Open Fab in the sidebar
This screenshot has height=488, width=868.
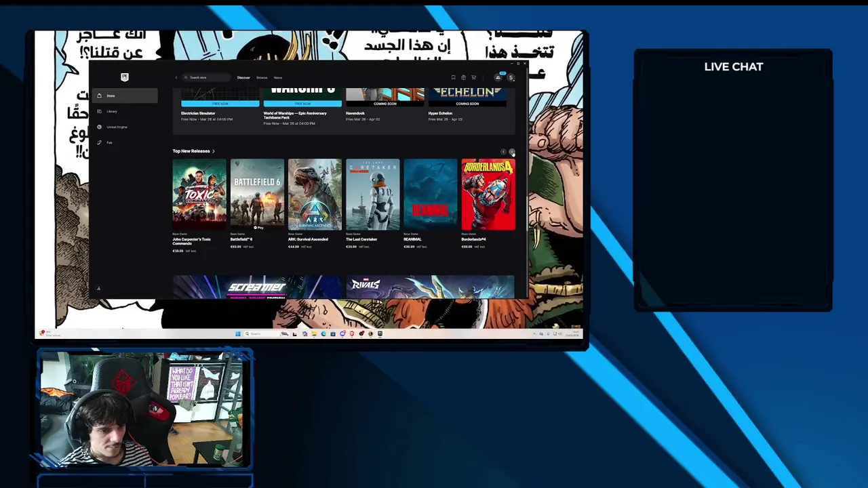coord(126,142)
